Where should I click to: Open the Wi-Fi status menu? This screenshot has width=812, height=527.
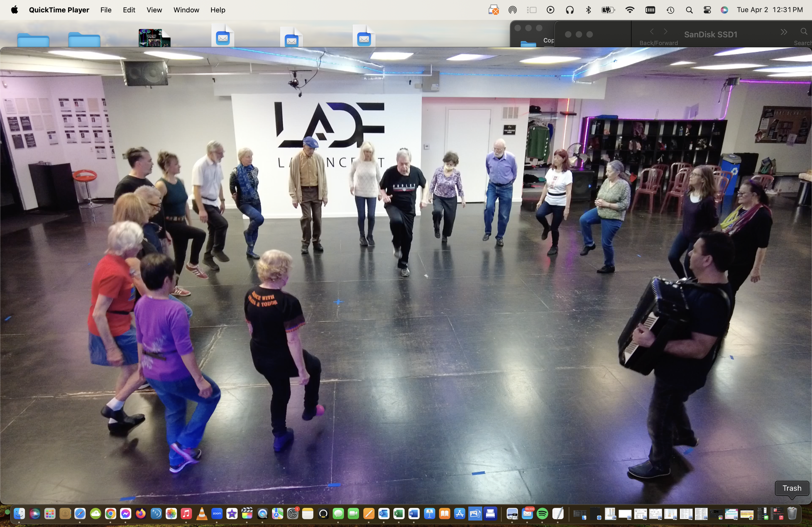(x=630, y=10)
